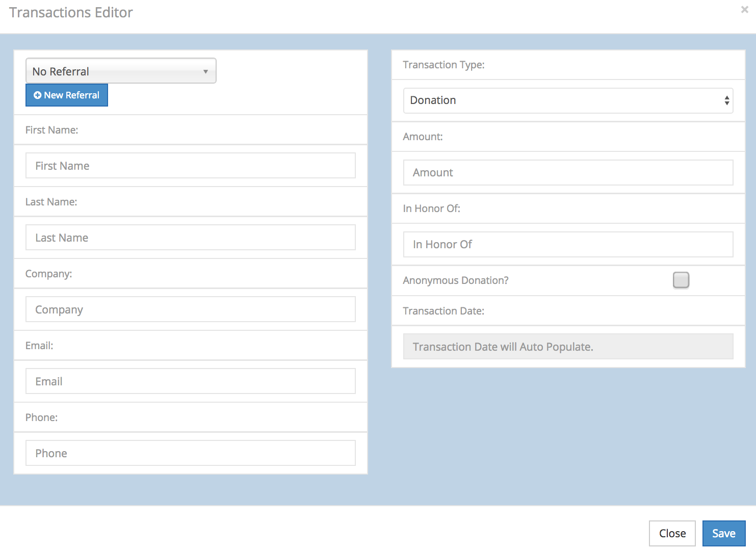756x550 pixels.
Task: Click the Email text field
Action: (190, 381)
